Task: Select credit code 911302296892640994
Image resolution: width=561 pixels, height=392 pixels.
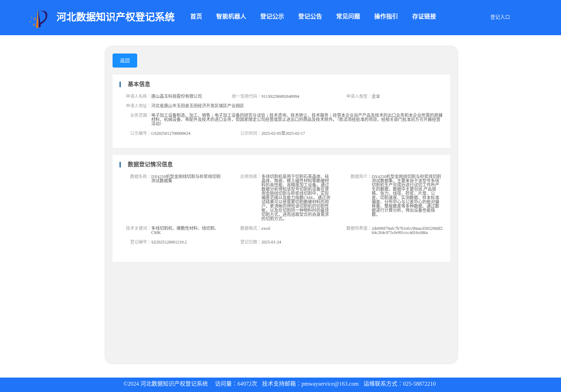Action: pyautogui.click(x=280, y=96)
